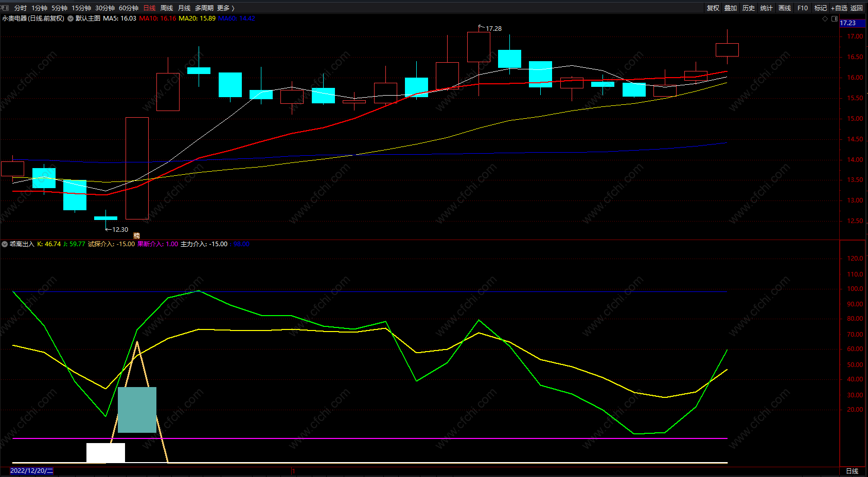Open the 60分钟 chart period
Image resolution: width=868 pixels, height=477 pixels.
tap(129, 8)
